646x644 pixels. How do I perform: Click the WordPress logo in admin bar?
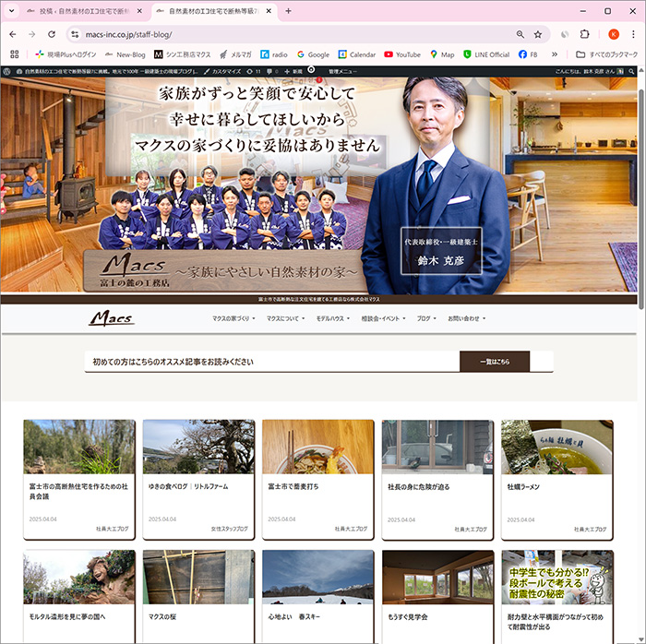6,71
